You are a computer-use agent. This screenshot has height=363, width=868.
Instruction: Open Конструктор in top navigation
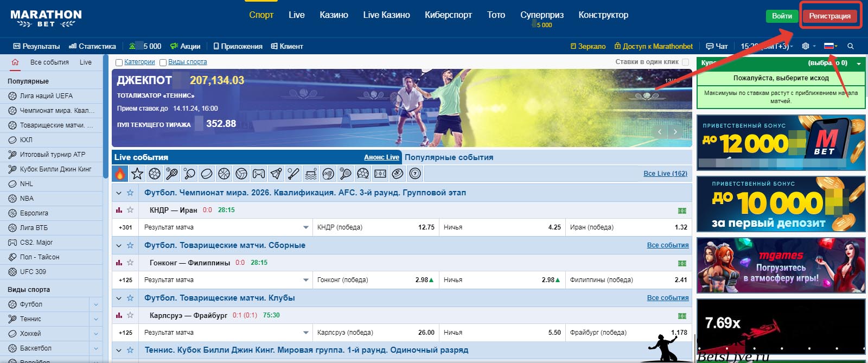[x=603, y=15]
